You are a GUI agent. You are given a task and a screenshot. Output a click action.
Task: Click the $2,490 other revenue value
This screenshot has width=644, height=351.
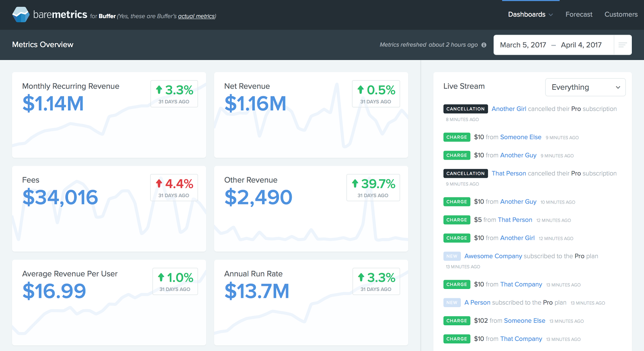258,197
